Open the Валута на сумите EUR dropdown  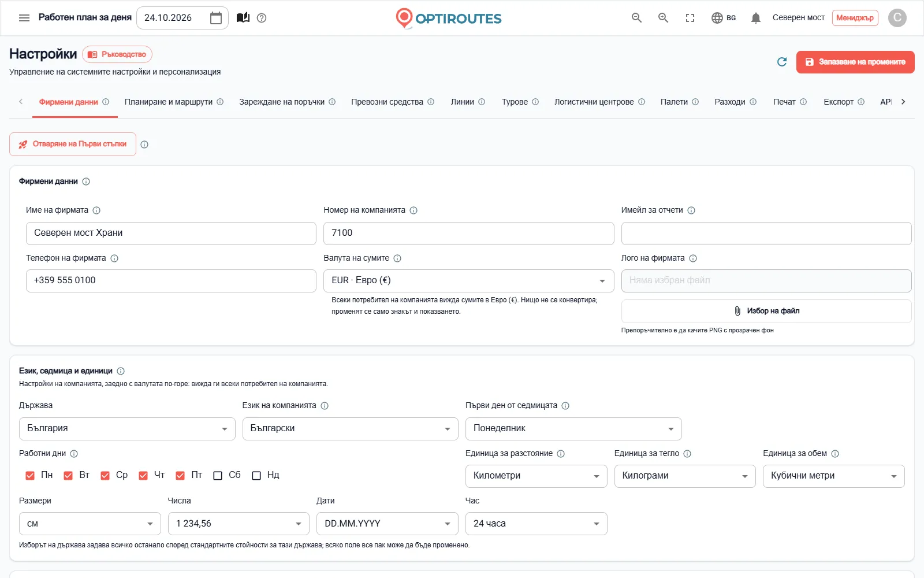[x=468, y=281]
